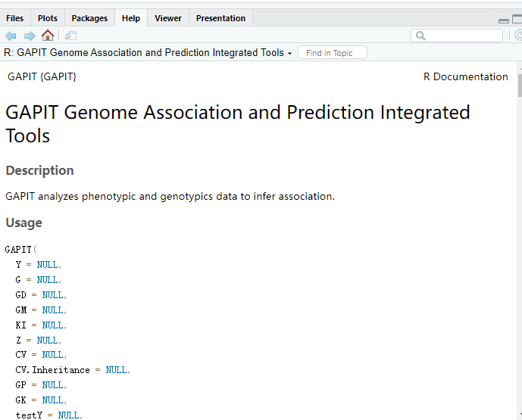Click the vertical scrollbar thumb
This screenshot has width=522, height=420.
[x=519, y=85]
